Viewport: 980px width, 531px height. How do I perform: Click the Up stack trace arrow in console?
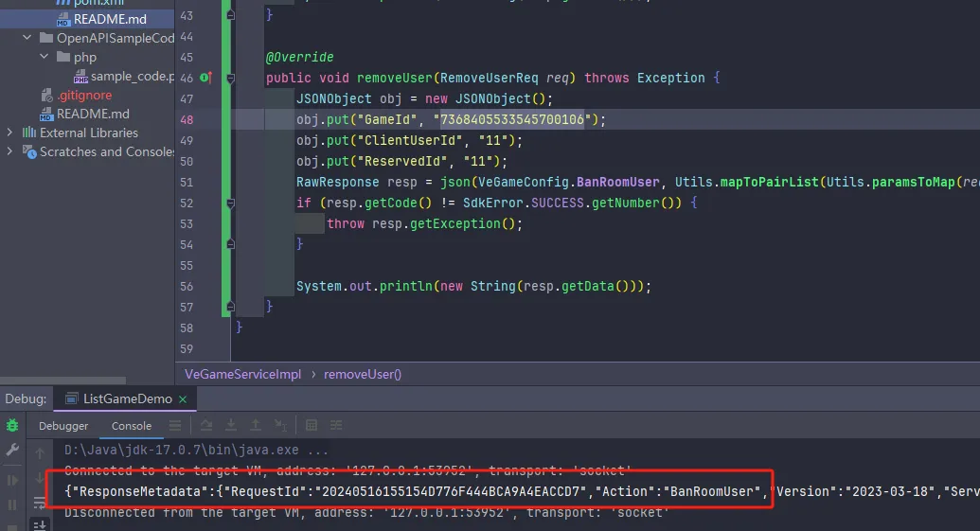(40, 452)
